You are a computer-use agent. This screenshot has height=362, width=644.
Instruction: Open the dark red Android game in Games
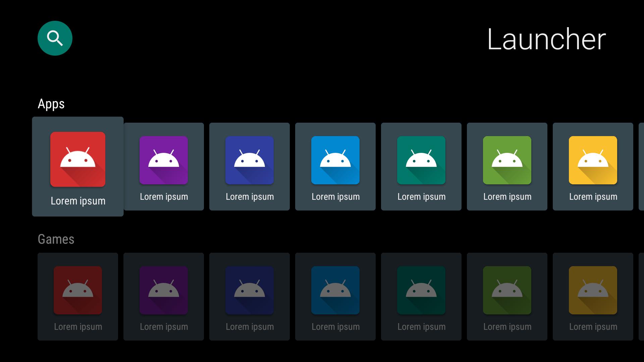pos(78,297)
